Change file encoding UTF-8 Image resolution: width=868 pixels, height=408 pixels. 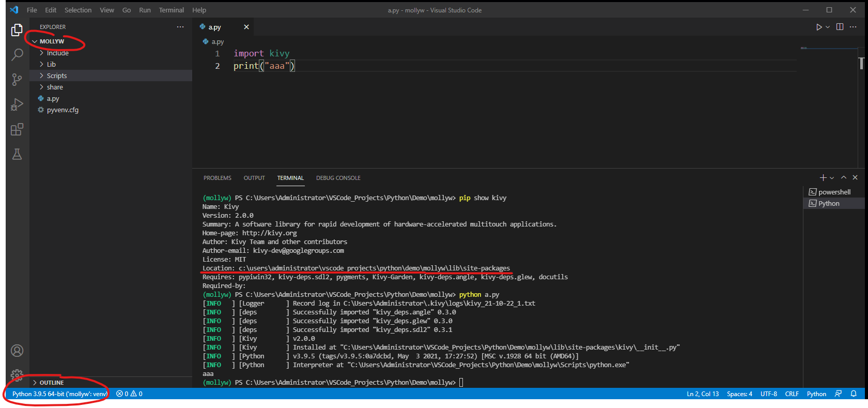tap(769, 394)
